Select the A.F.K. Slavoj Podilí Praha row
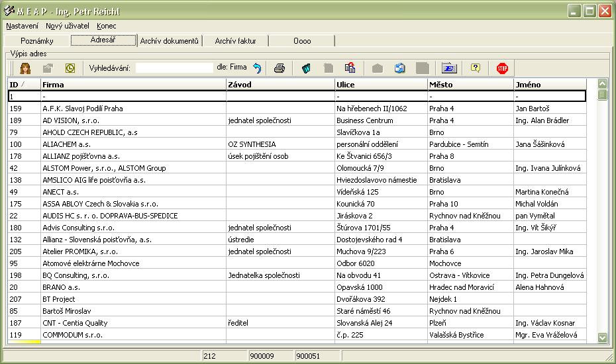Image resolution: width=616 pixels, height=364 pixels. tap(297, 109)
